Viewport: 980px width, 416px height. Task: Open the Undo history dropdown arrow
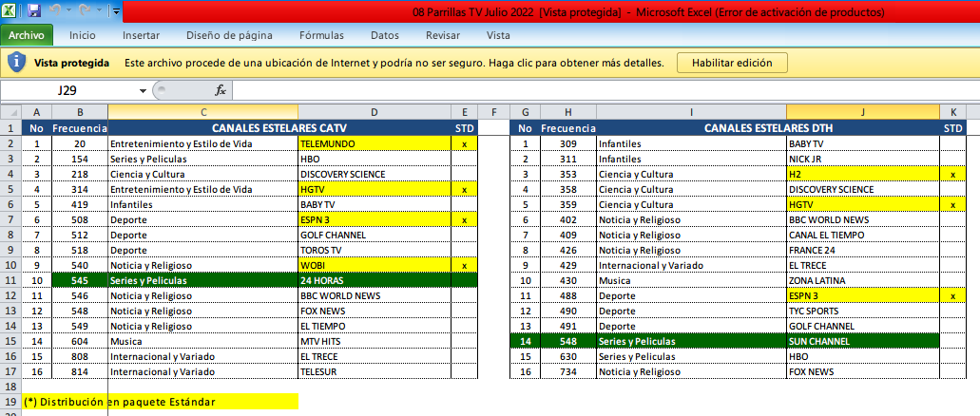[68, 11]
